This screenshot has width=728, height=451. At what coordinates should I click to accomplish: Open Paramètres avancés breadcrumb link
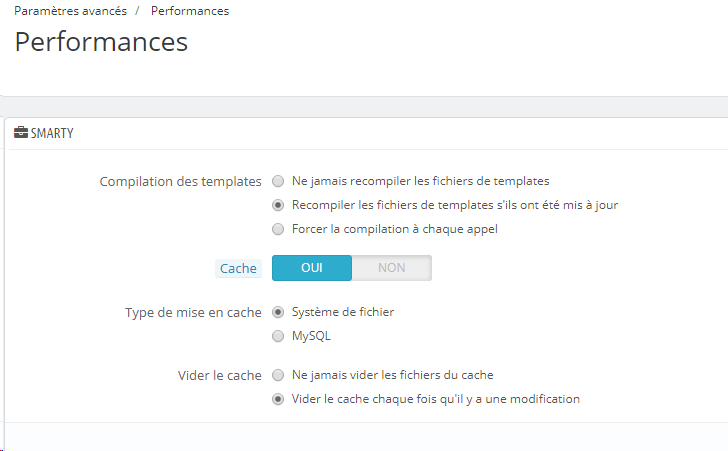70,11
